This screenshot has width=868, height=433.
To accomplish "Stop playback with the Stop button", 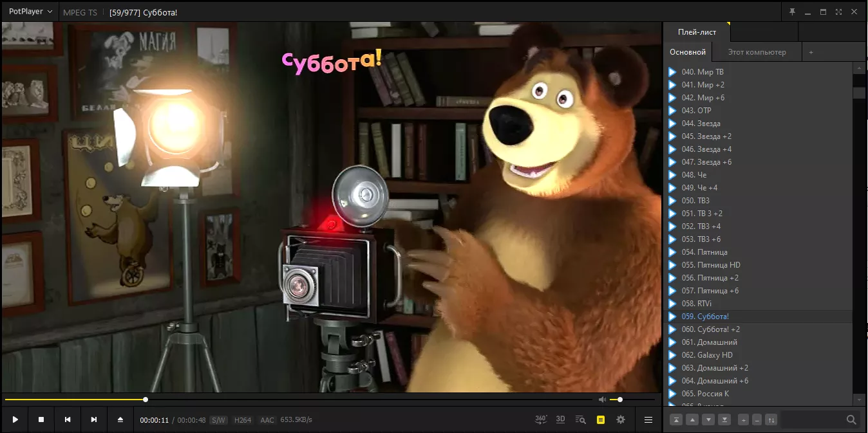I will pos(41,419).
